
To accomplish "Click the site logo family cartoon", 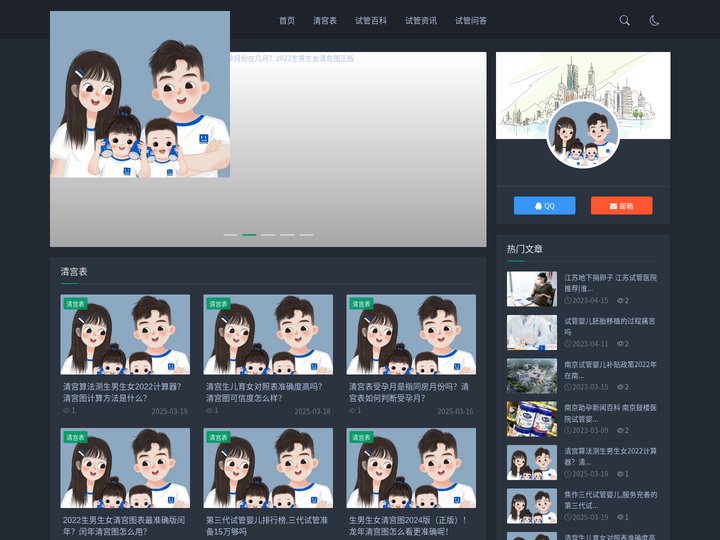I will (140, 94).
